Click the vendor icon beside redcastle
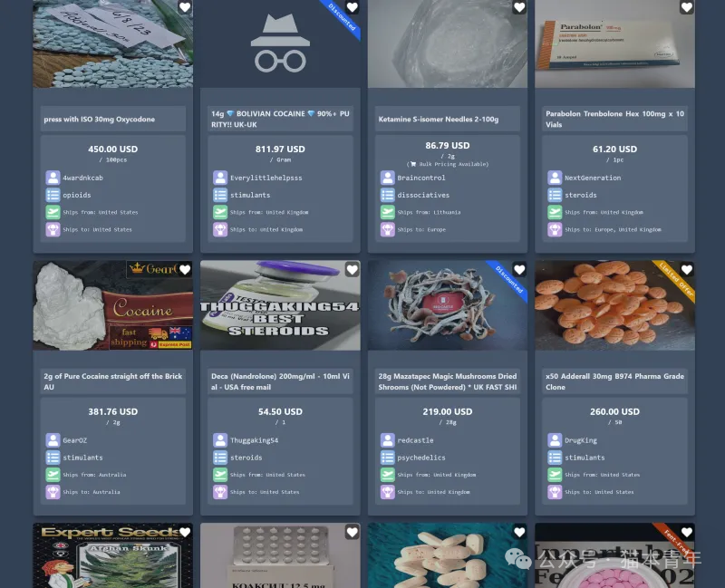 coord(388,440)
